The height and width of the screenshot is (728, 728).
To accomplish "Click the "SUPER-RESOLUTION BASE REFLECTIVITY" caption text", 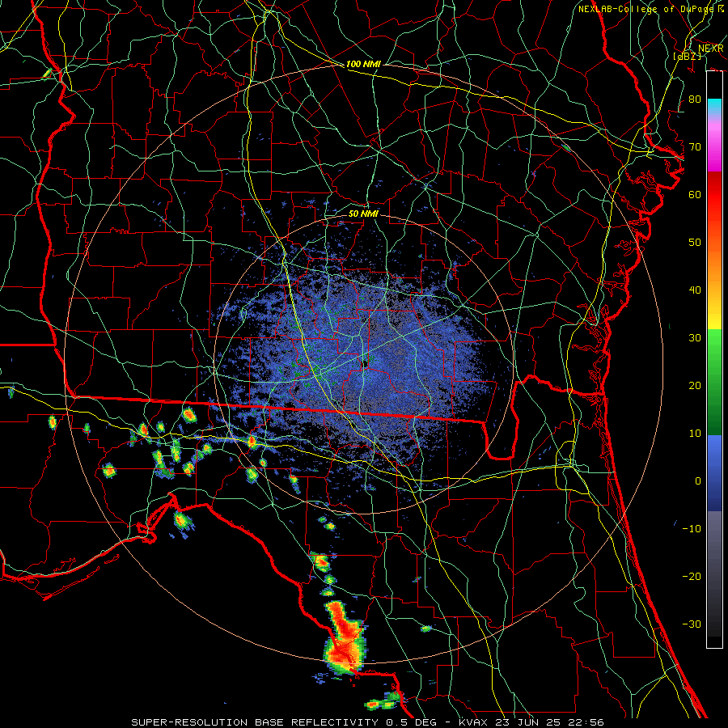I will click(255, 722).
